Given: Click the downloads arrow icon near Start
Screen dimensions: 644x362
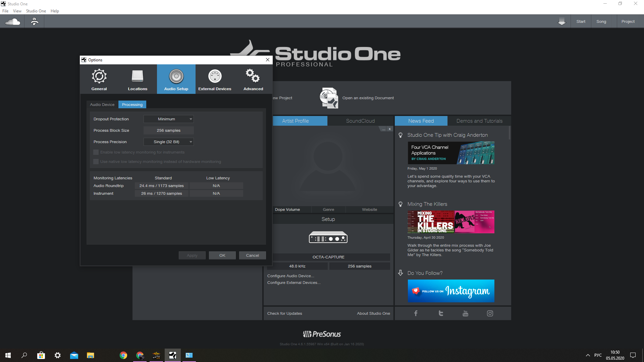Looking at the screenshot, I should tap(561, 22).
